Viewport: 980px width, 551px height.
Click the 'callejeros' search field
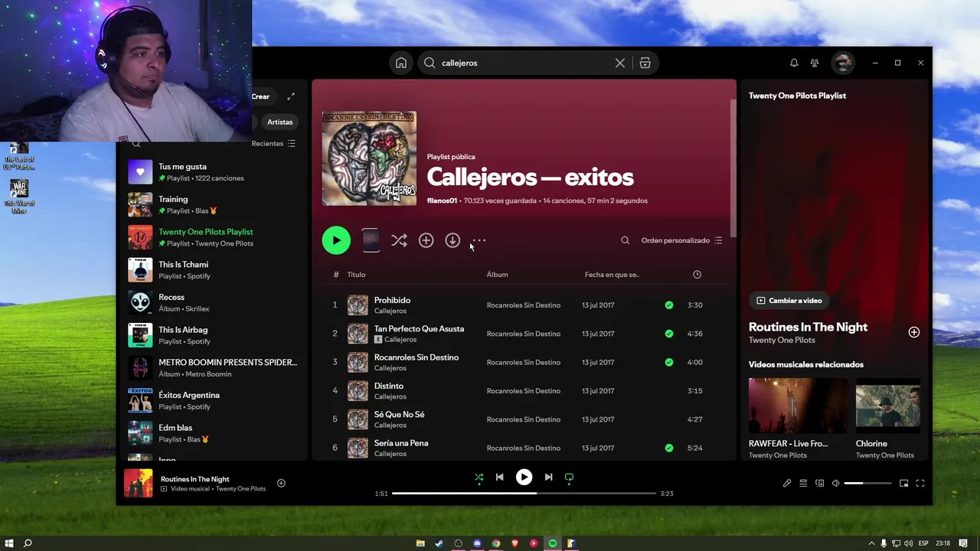[x=525, y=63]
